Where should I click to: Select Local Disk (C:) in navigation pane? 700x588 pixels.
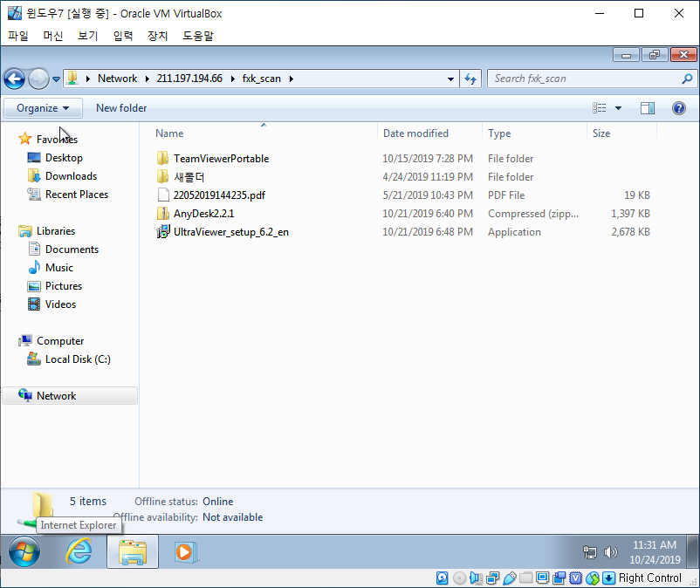tap(78, 359)
